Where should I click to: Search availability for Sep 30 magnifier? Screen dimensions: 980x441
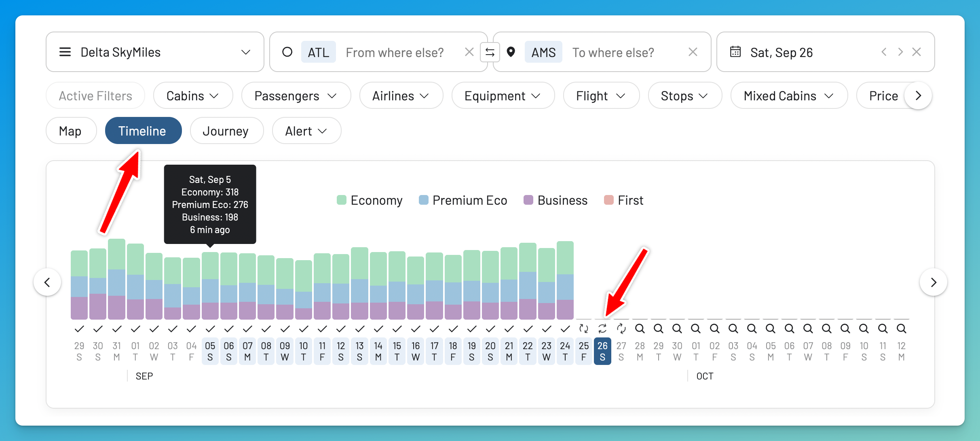point(677,329)
